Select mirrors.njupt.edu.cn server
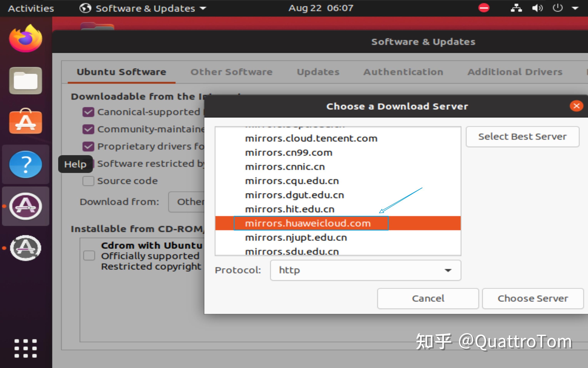 338,237
